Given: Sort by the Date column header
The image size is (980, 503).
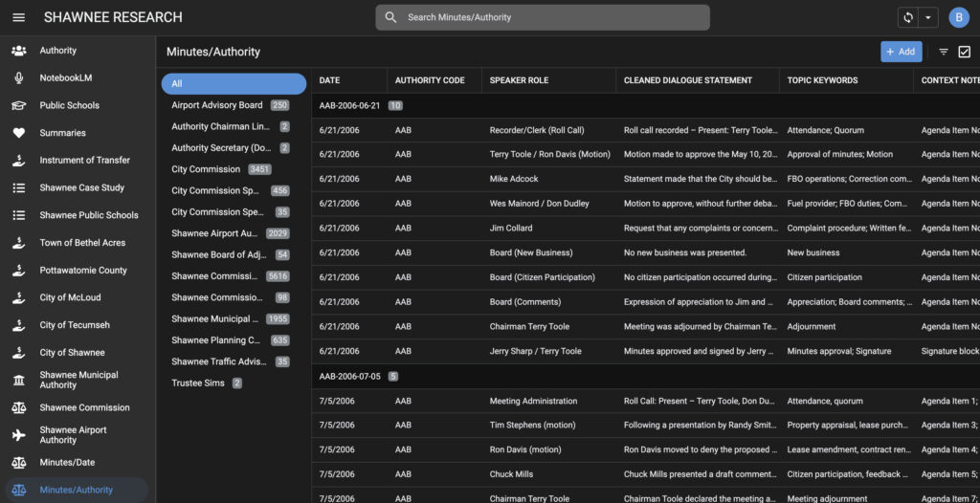Looking at the screenshot, I should 329,80.
